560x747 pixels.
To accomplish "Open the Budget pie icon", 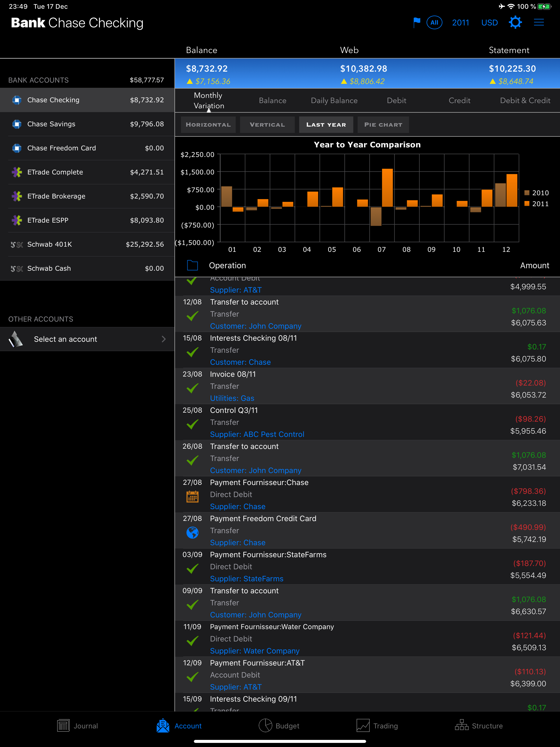I will tap(266, 725).
